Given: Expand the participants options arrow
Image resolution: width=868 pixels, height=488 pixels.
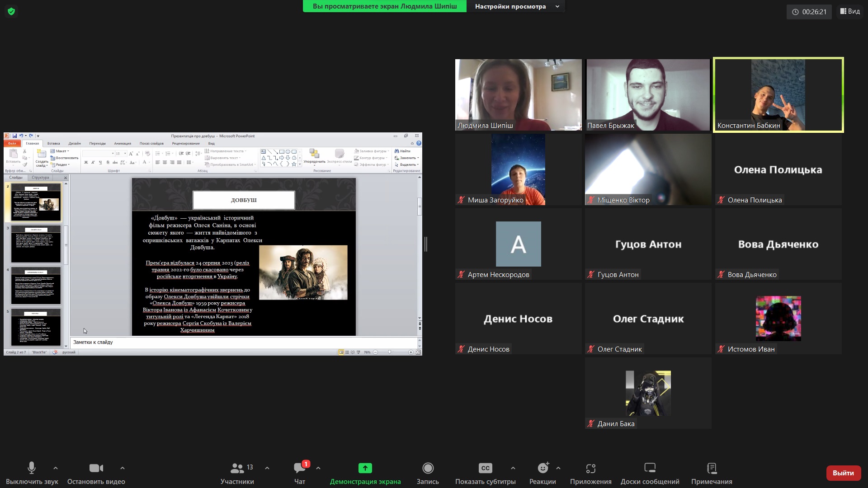Looking at the screenshot, I should pos(267,468).
